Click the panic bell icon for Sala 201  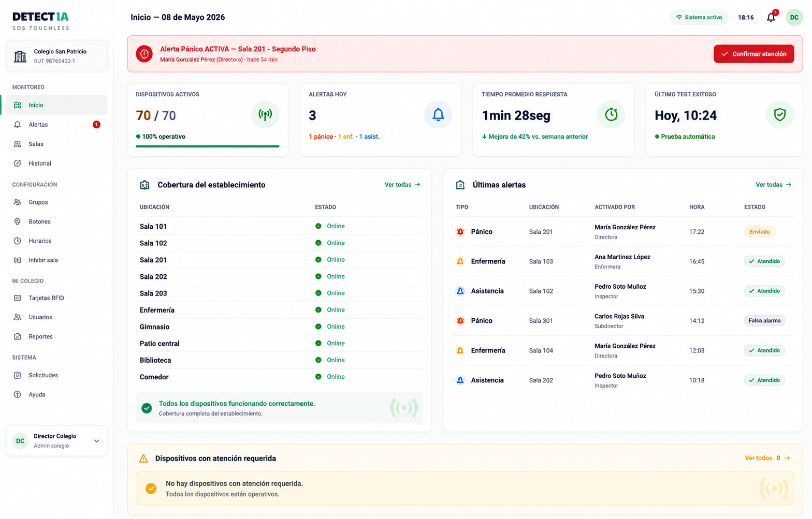(x=460, y=231)
